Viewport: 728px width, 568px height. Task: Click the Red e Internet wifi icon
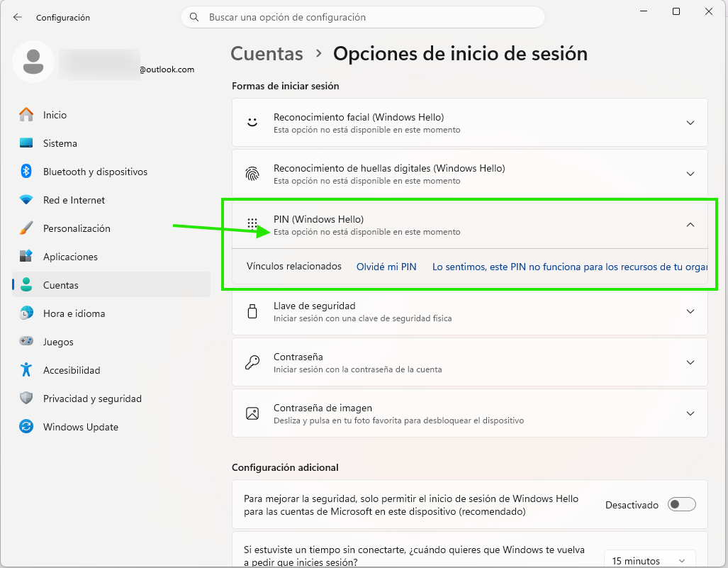point(26,200)
